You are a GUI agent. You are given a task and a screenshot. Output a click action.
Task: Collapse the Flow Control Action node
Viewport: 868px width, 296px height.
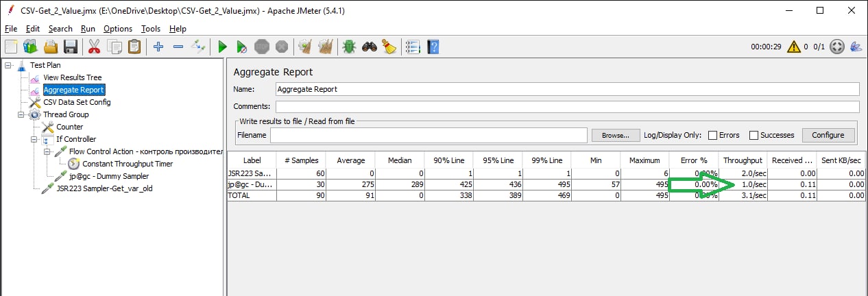47,151
